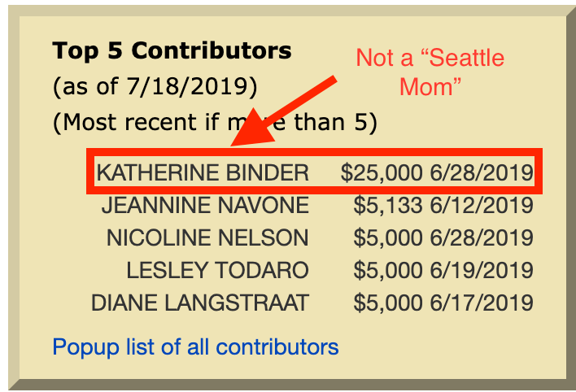Click the NICOLINE NELSON contributor name
Screen dimensions: 576x392
pos(207,237)
